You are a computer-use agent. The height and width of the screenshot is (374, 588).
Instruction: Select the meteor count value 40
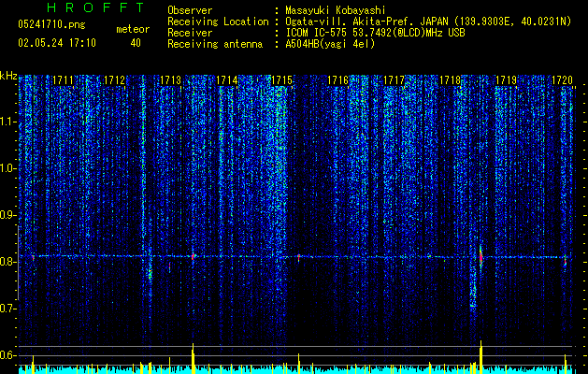coord(136,43)
